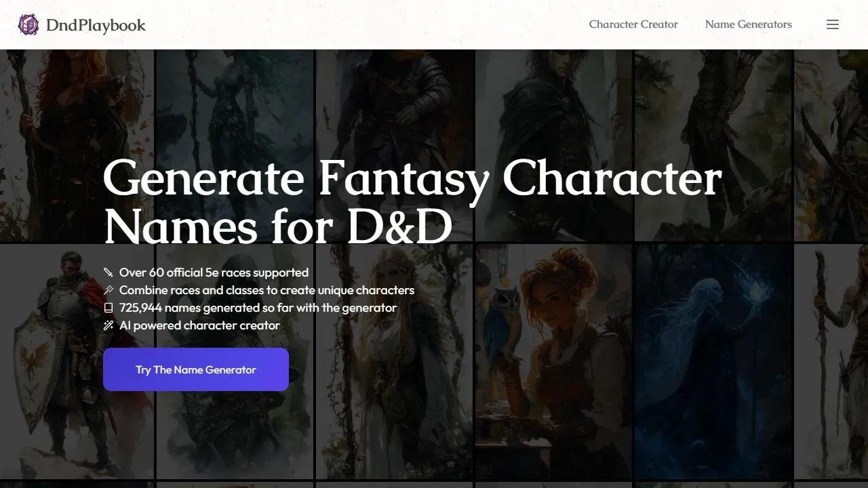Open the Character Creator page
The height and width of the screenshot is (488, 868).
click(633, 24)
